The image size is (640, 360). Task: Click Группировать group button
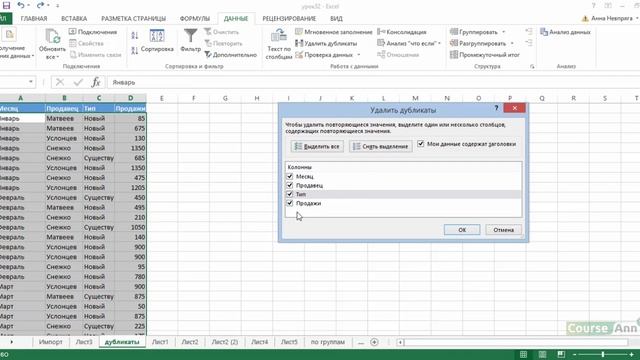474,32
